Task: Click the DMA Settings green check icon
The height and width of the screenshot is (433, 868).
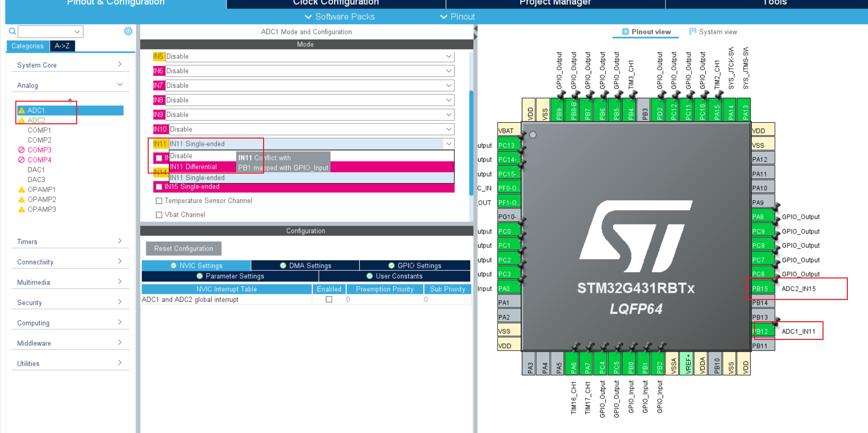Action: click(x=283, y=266)
